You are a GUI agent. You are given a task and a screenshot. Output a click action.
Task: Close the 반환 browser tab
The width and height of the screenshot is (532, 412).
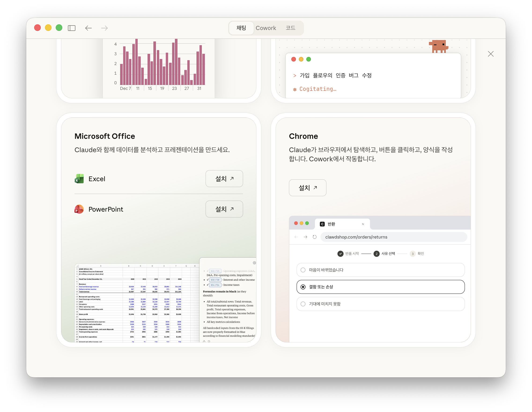[x=363, y=224]
